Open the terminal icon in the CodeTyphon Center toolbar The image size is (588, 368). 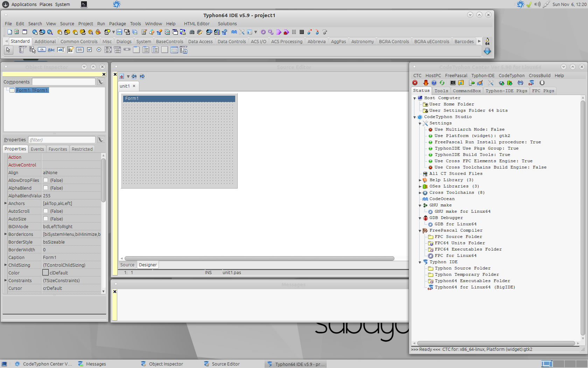pos(453,83)
